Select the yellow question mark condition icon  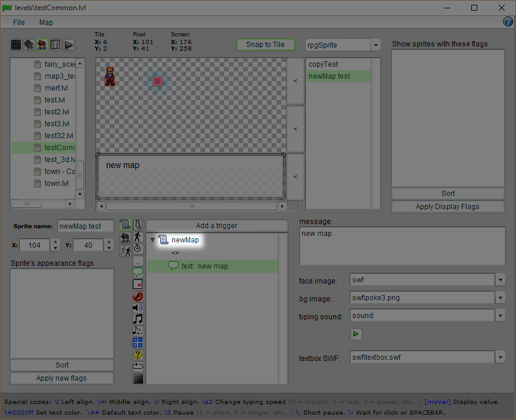coord(138,354)
